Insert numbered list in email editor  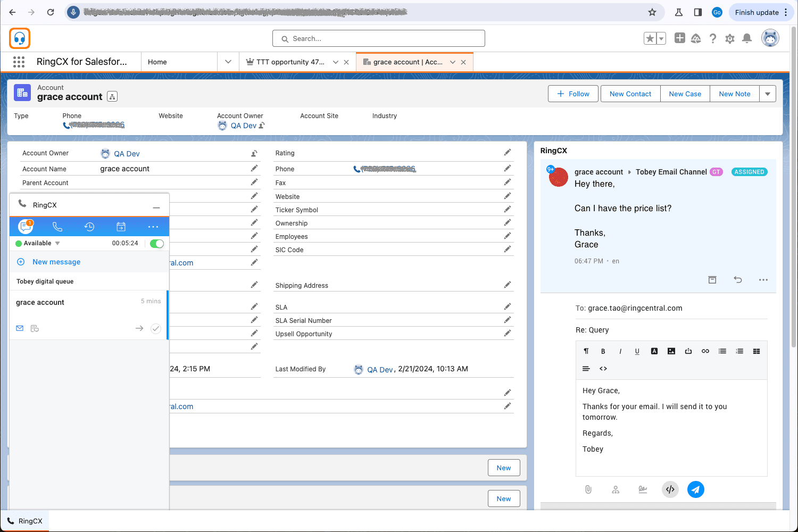[x=739, y=351]
